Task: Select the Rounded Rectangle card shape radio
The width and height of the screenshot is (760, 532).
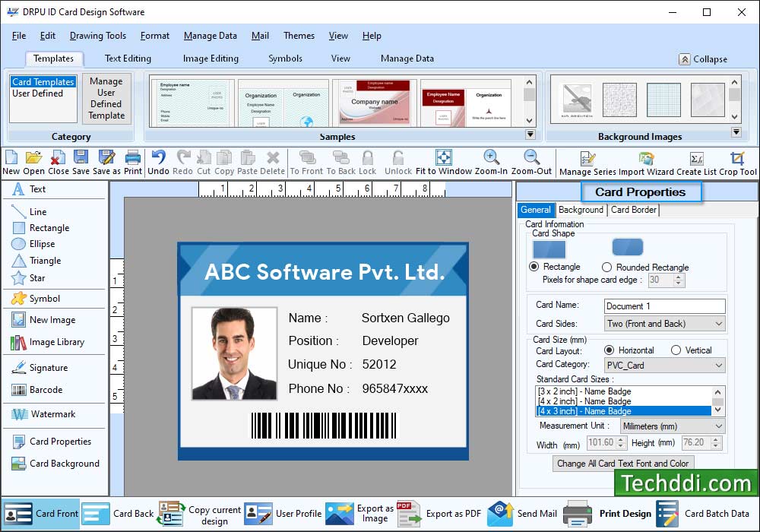Action: 606,267
